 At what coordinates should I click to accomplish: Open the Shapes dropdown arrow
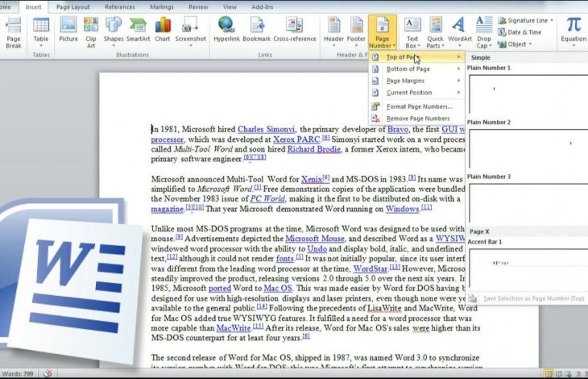point(114,46)
